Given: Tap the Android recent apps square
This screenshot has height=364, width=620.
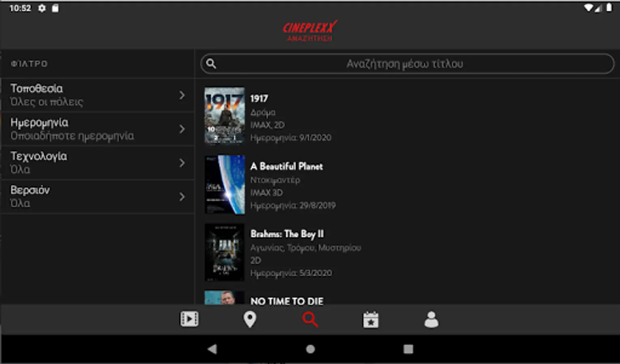Looking at the screenshot, I should 408,349.
